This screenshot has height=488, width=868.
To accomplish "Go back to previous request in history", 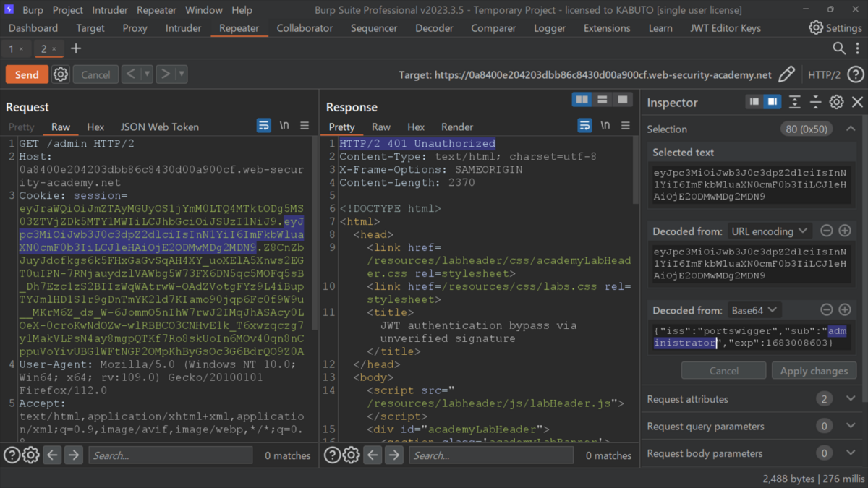I will click(x=130, y=74).
